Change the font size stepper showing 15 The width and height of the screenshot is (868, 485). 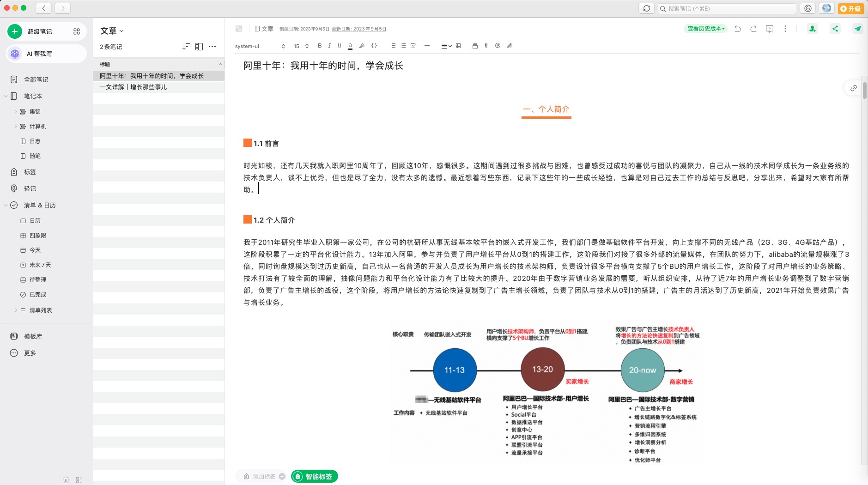pyautogui.click(x=301, y=46)
